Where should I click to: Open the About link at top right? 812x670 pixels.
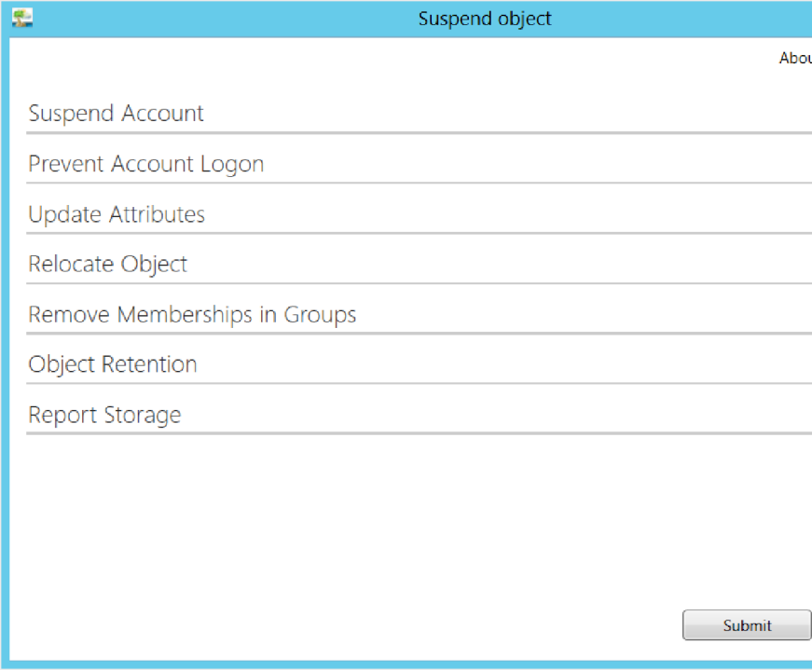tap(795, 58)
